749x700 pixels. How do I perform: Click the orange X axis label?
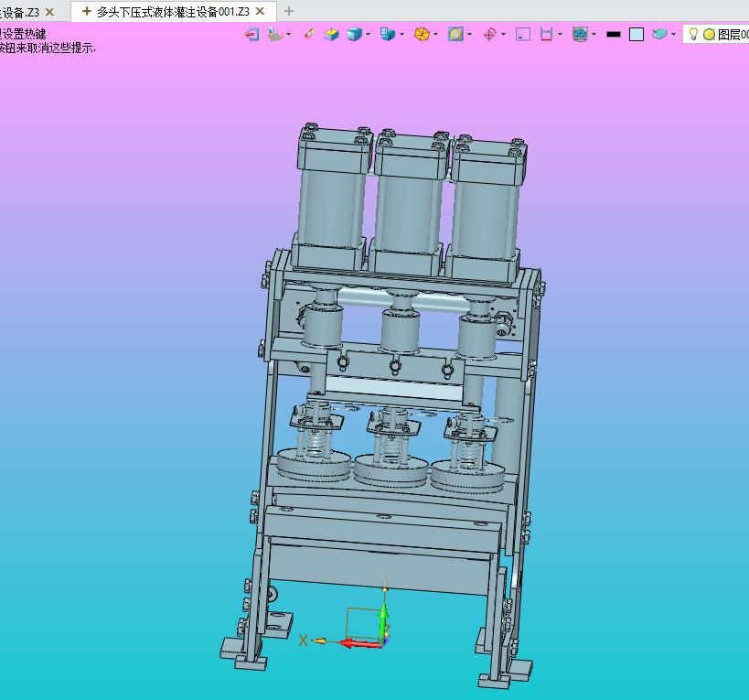click(303, 641)
